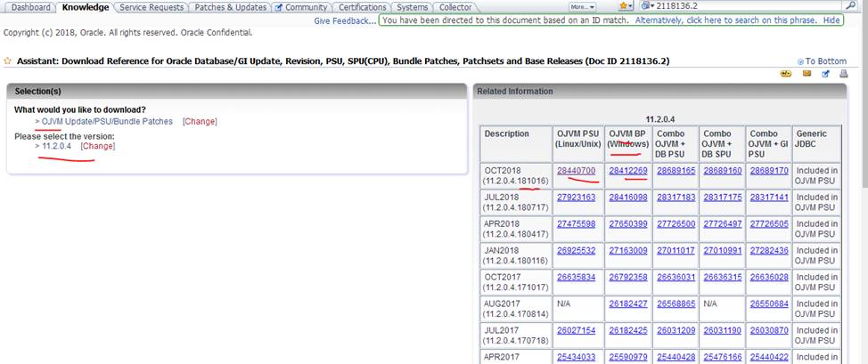Open patch 27163009 link
This screenshot has width=868, height=364.
pos(628,250)
